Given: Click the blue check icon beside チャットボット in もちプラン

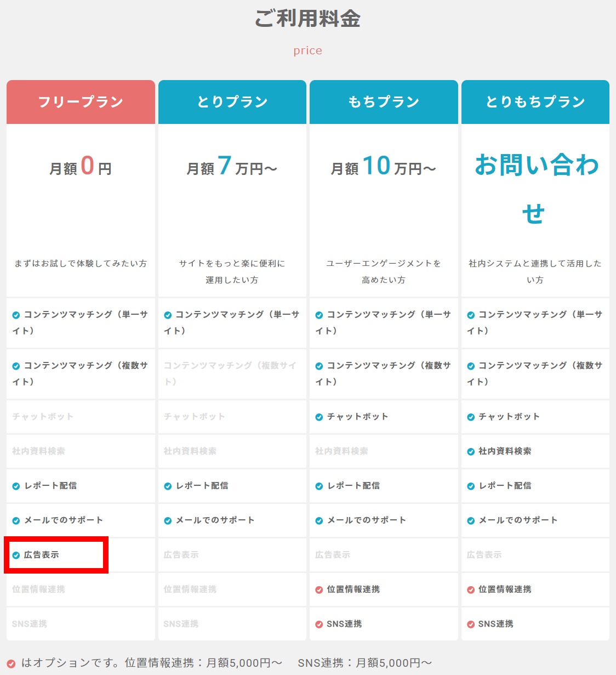Looking at the screenshot, I should coord(319,417).
